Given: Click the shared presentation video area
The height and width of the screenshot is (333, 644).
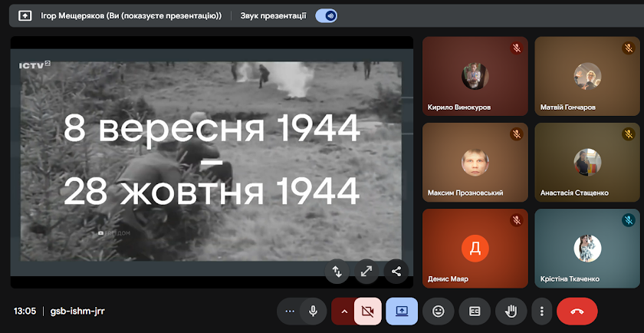Looking at the screenshot, I should pyautogui.click(x=211, y=161).
